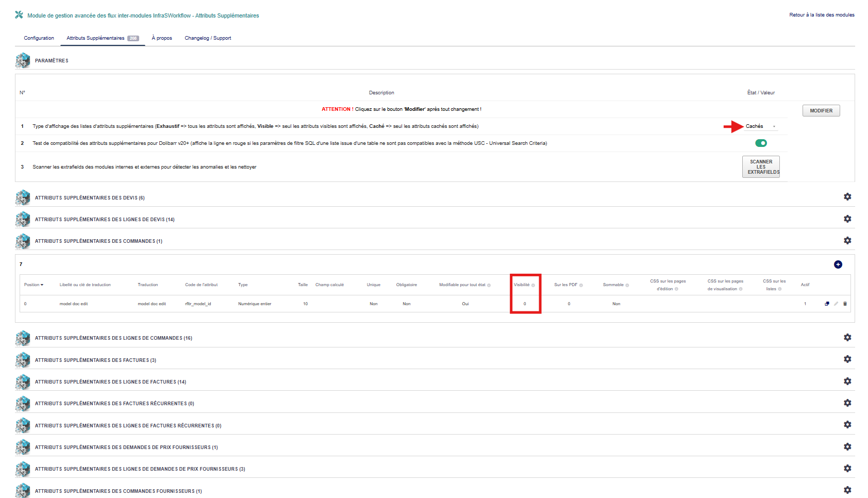Open the Cachés display type dropdown
868x498 pixels.
pyautogui.click(x=760, y=126)
